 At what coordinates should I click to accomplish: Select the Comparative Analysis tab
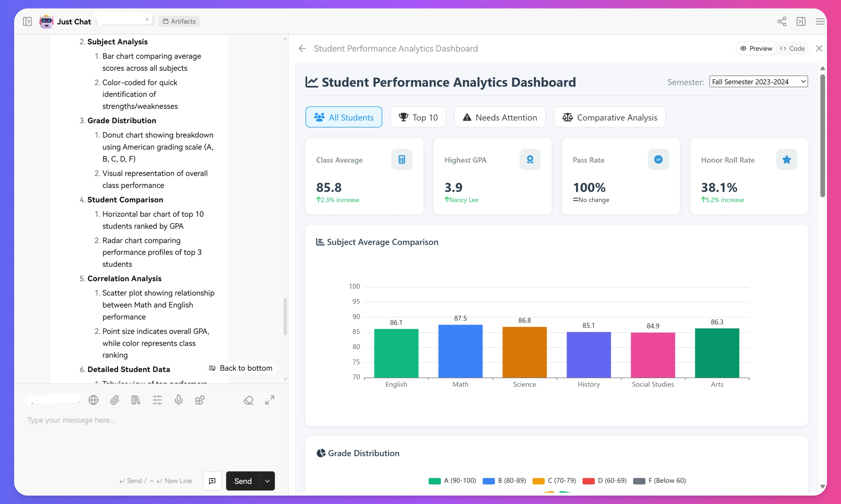point(610,117)
